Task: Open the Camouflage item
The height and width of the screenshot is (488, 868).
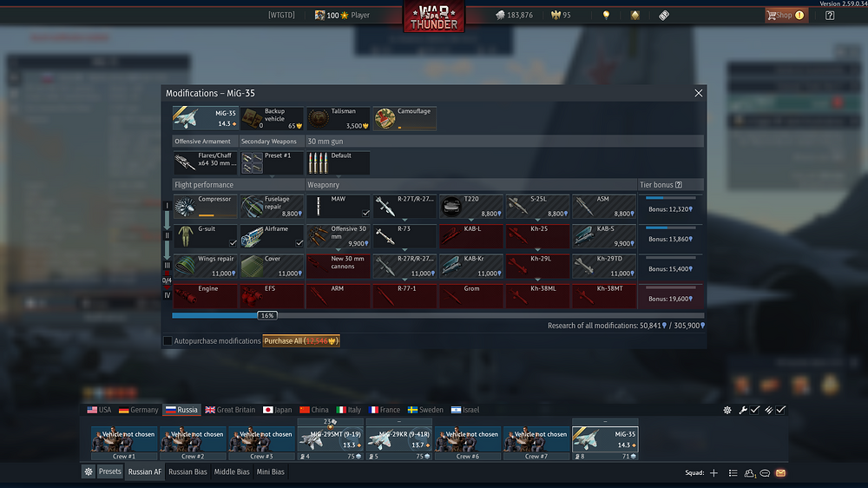Action: tap(404, 119)
